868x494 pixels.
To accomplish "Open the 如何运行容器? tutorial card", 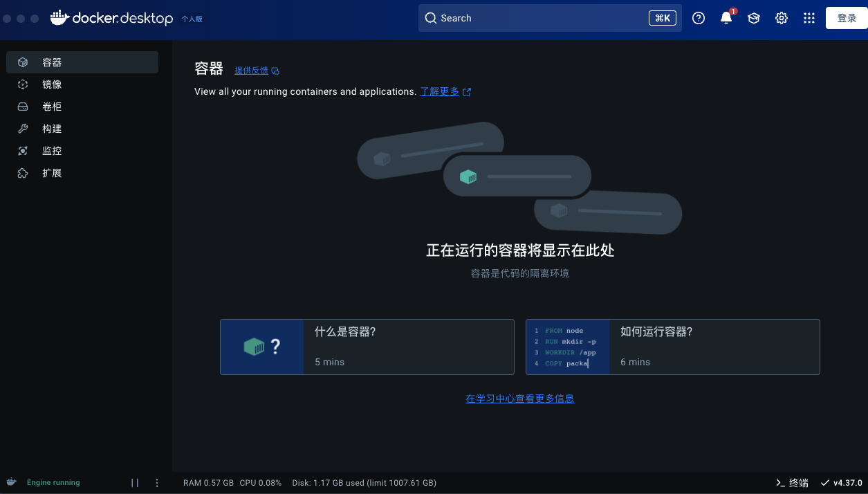I will [x=672, y=347].
